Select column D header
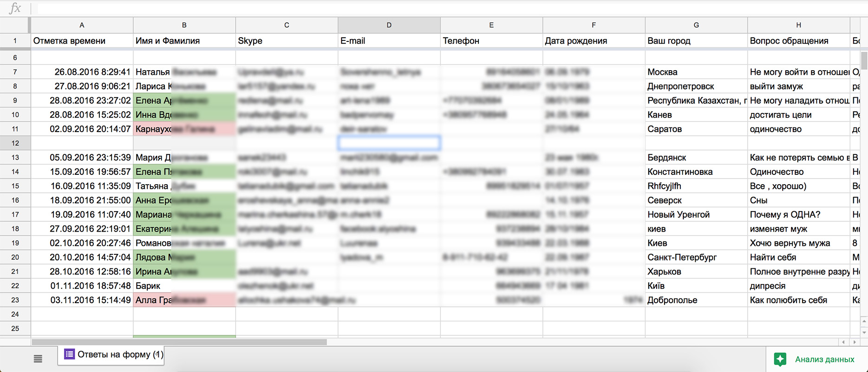The height and width of the screenshot is (372, 868). (x=389, y=25)
